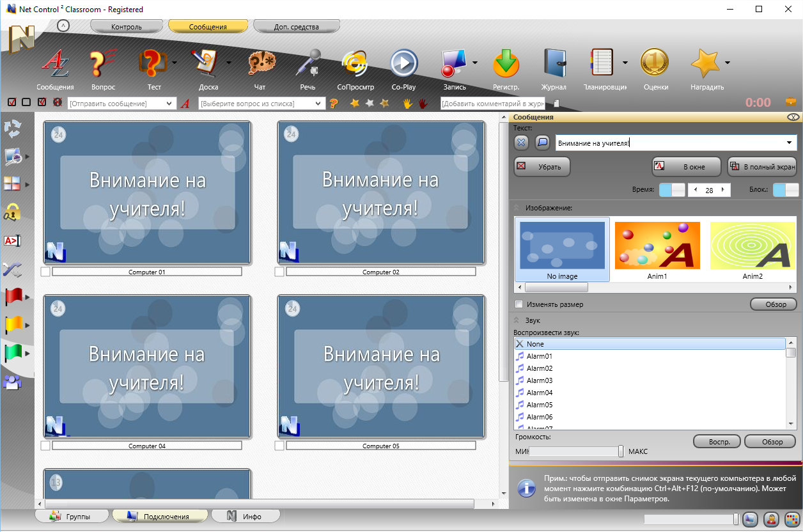Image resolution: width=803 pixels, height=532 pixels.
Task: Open the Группы bottom tab
Action: 71,516
